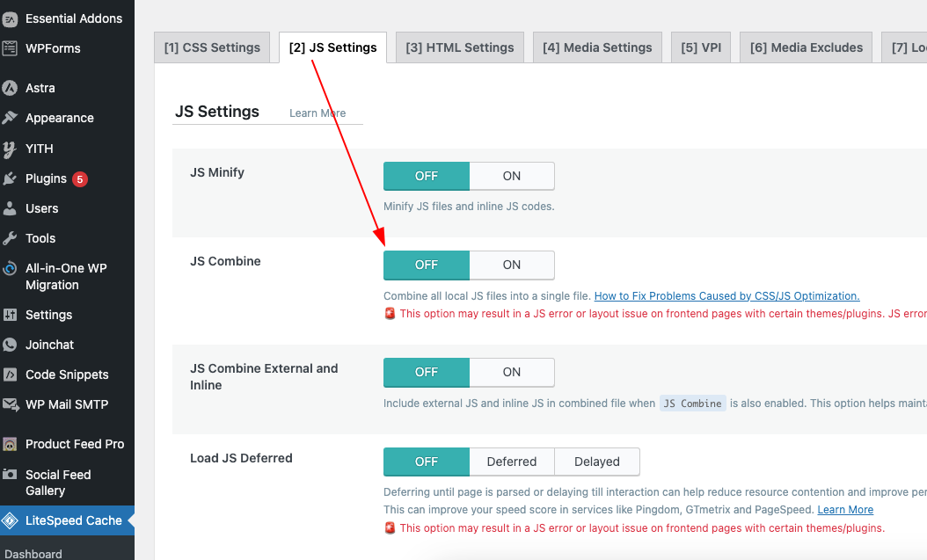Turn JS Combine ON

click(x=512, y=265)
